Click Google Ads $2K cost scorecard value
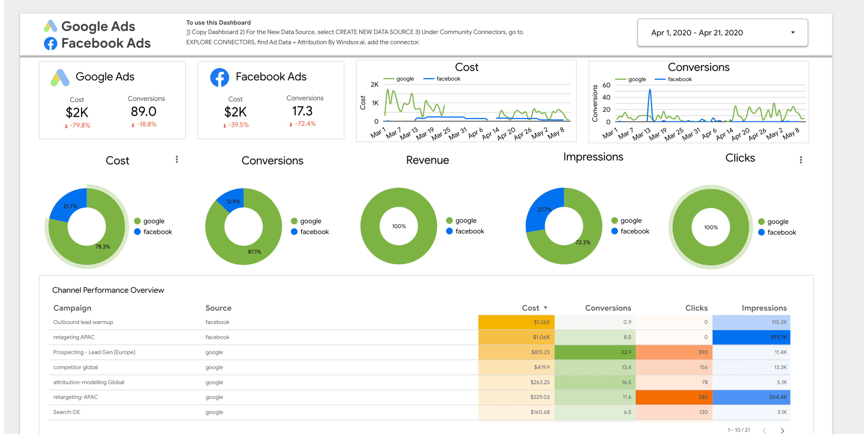Viewport: 868px width, 434px height. click(77, 112)
